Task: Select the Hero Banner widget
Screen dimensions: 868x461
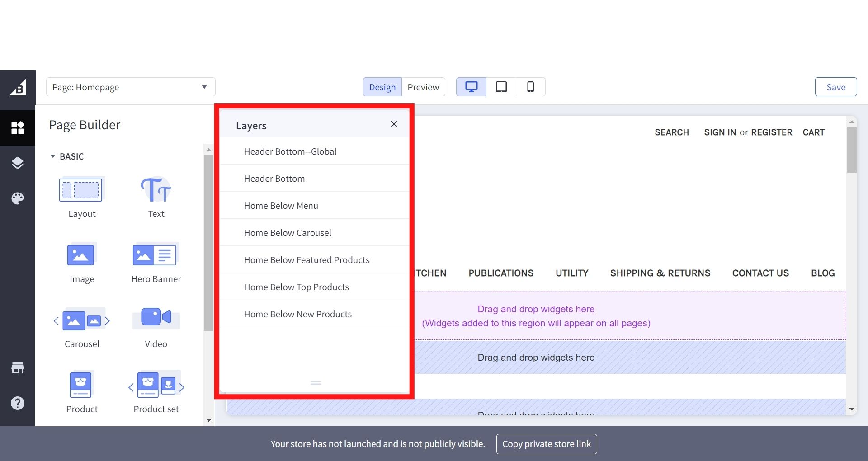Action: 156,263
